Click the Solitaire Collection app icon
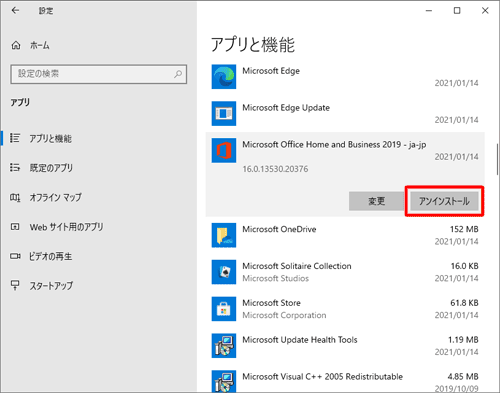This screenshot has height=393, width=500. pyautogui.click(x=224, y=272)
